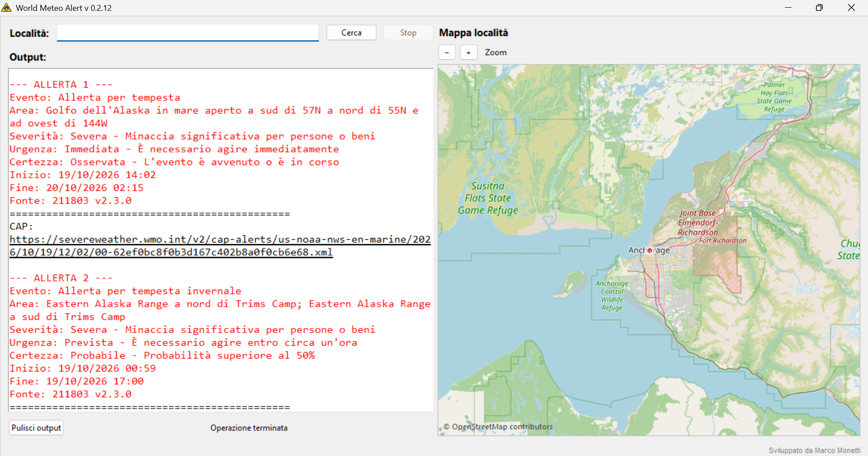Click the Pulisci output button
The height and width of the screenshot is (456, 868).
[x=36, y=427]
